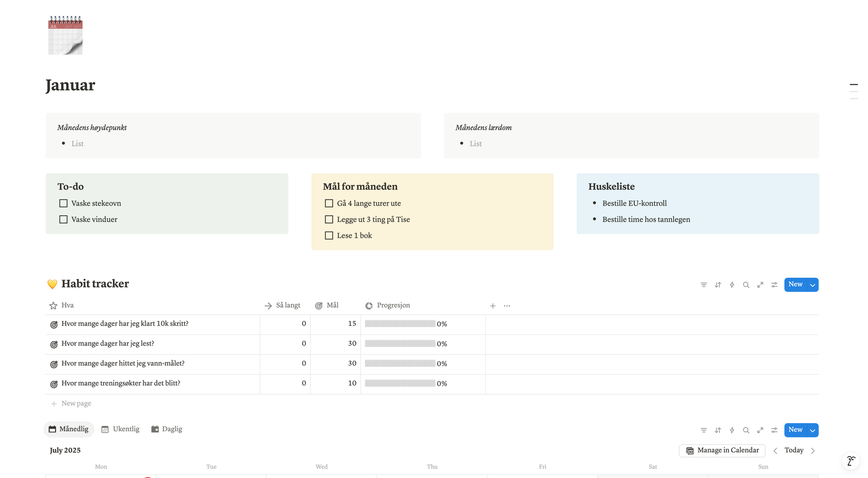
Task: Open Habit tracker in full page
Action: [760, 285]
